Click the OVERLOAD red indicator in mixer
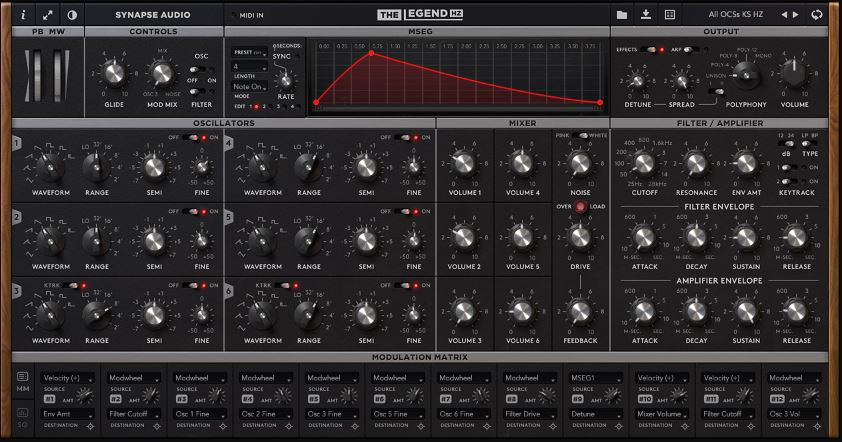Viewport: 842px width, 442px height. coord(580,207)
